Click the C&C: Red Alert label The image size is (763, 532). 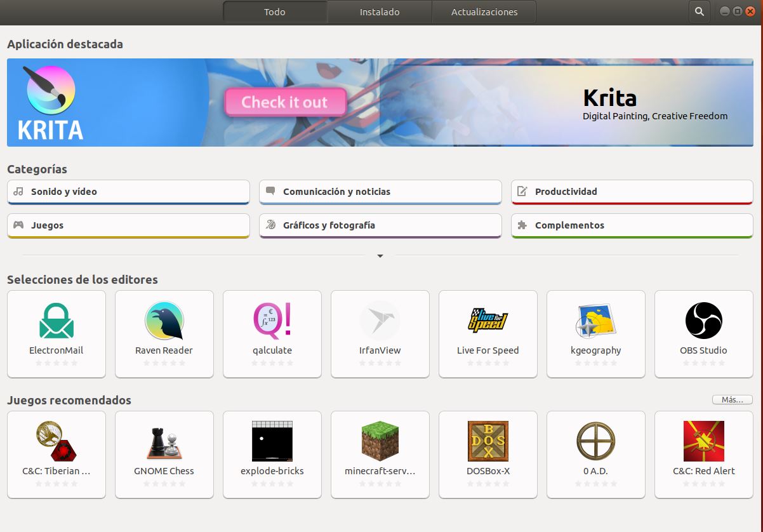(x=704, y=471)
